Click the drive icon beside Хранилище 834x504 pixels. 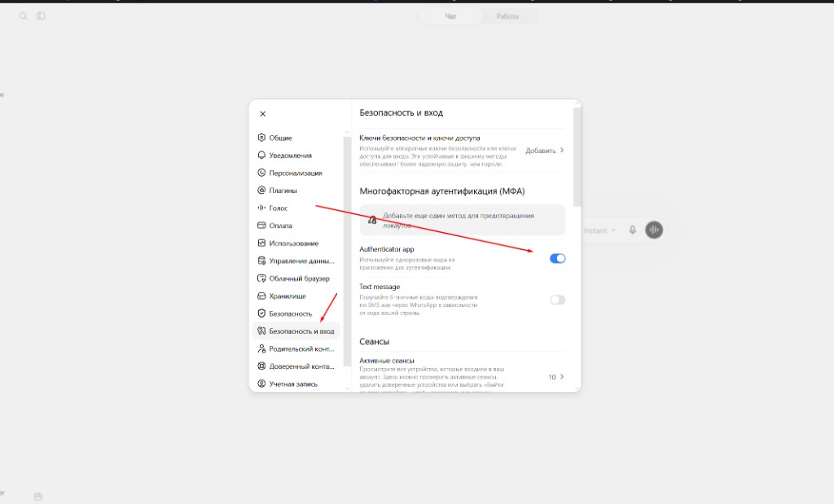tap(261, 296)
